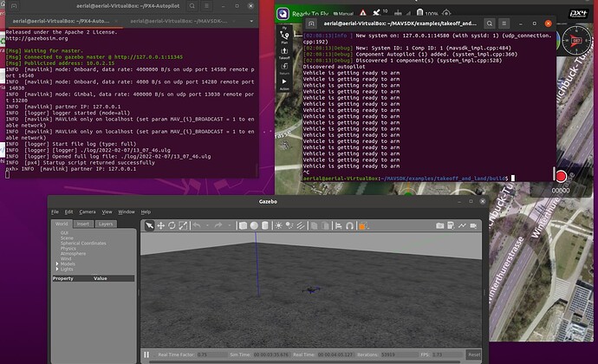Open the undo history dropdown in Gazebo
The width and height of the screenshot is (598, 364).
pos(207,225)
